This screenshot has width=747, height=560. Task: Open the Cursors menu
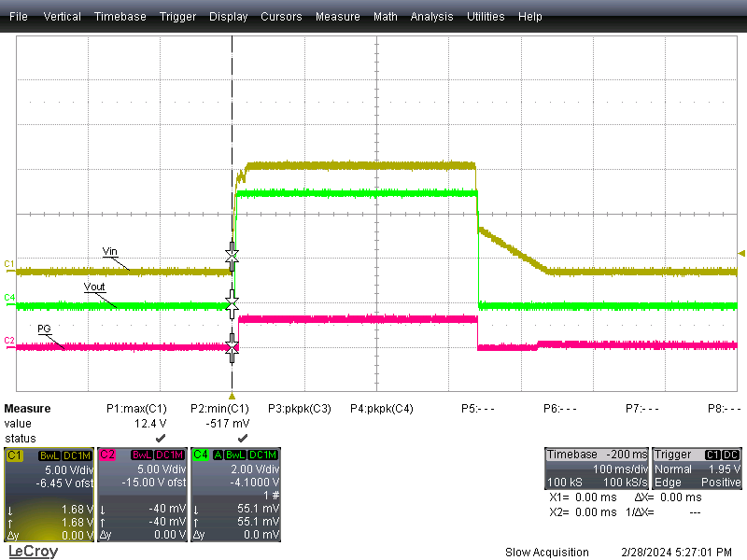(x=281, y=16)
